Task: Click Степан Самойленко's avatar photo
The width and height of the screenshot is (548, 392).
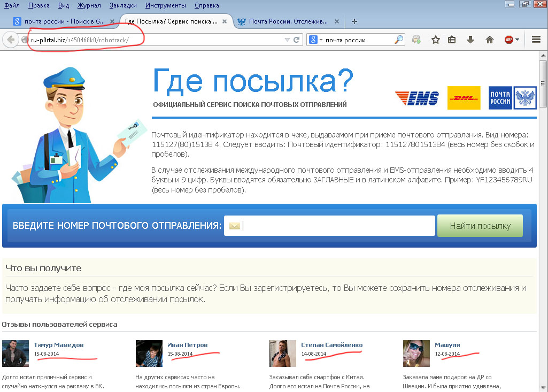Action: click(x=283, y=353)
